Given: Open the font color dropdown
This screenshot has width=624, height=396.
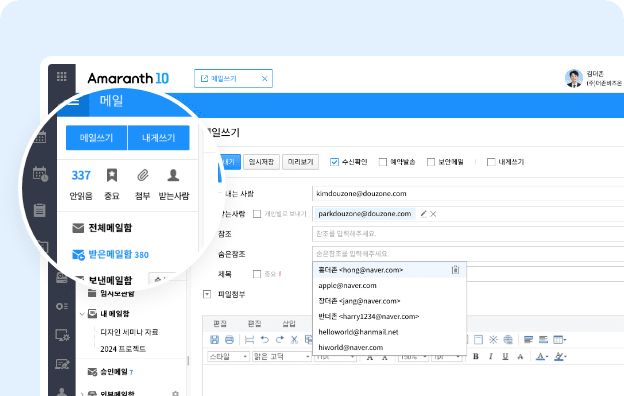Looking at the screenshot, I should point(547,357).
